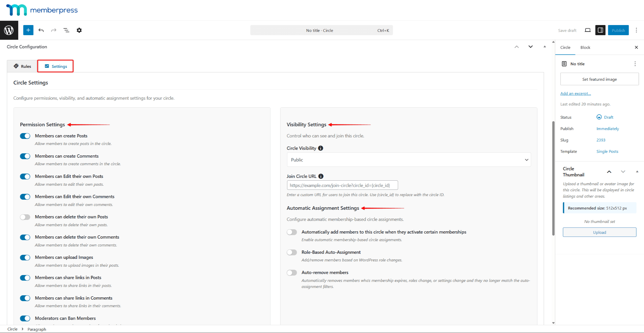644x333 pixels.
Task: Click the undo arrow icon
Action: [x=41, y=30]
